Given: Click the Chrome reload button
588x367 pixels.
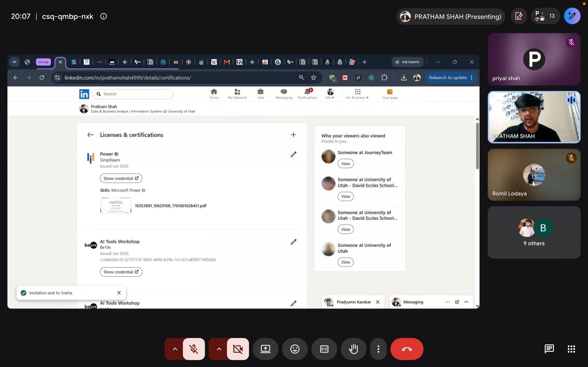Looking at the screenshot, I should (42, 78).
